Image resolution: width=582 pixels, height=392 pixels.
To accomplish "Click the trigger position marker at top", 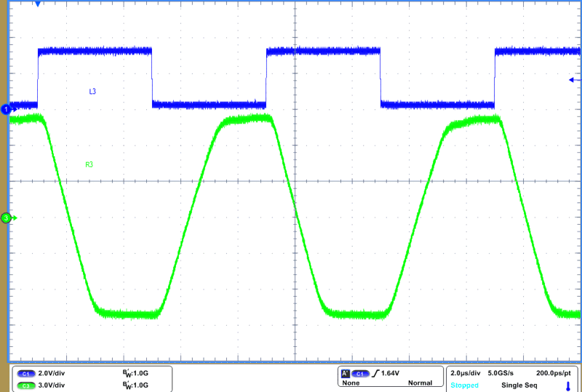I will coord(38,4).
